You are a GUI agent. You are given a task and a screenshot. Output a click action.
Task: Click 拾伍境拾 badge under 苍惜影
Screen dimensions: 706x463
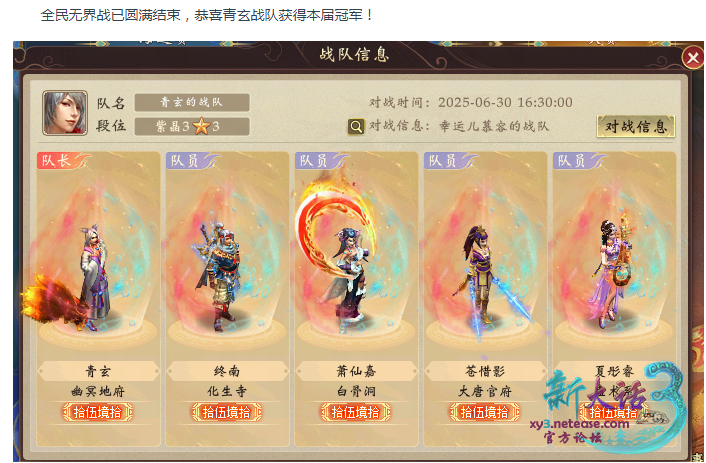[x=484, y=413]
